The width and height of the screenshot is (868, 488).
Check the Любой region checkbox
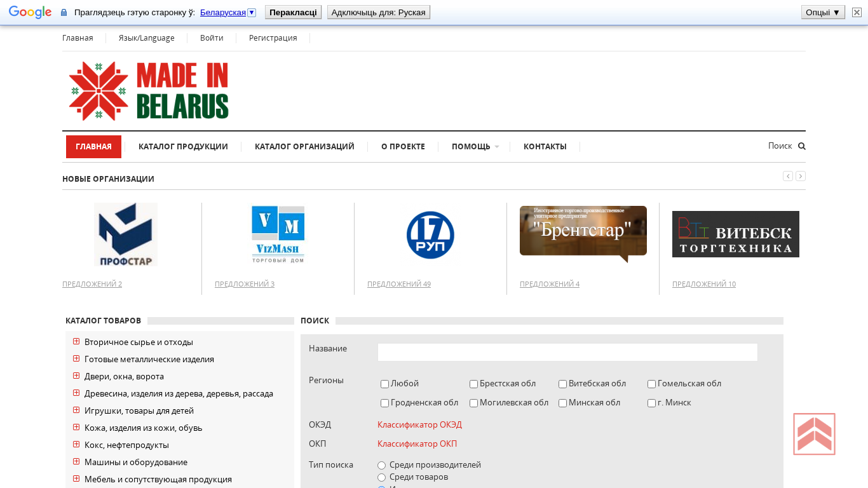tap(384, 384)
